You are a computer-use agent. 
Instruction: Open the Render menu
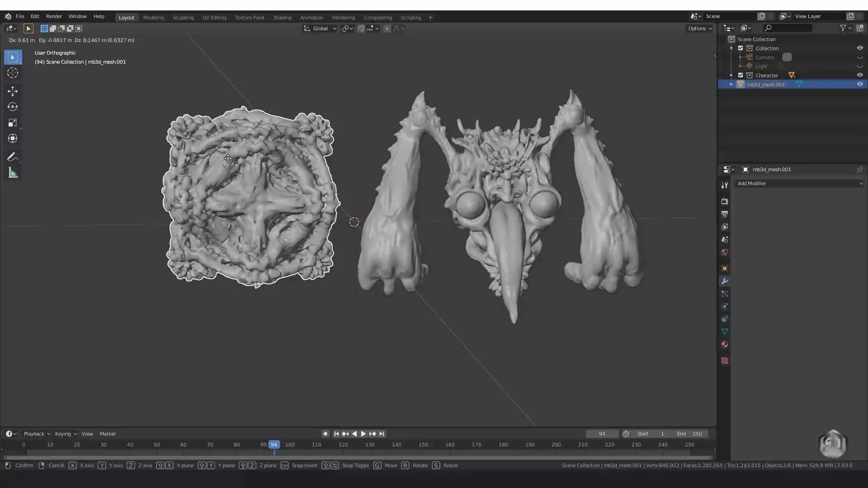54,16
